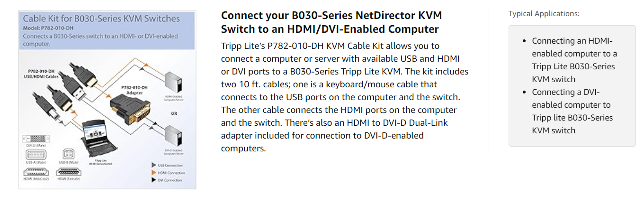
Task: Click the gray USB Connection legend arrow
Action: point(153,166)
